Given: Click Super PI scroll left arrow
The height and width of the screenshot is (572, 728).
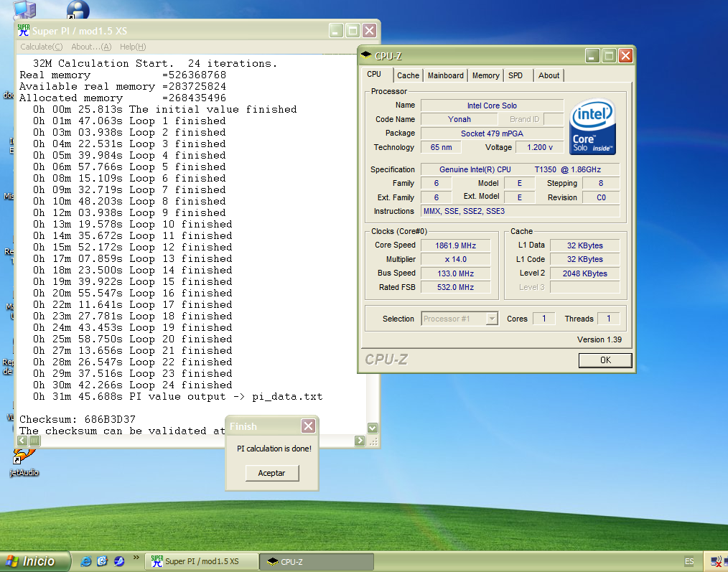Looking at the screenshot, I should coord(22,441).
